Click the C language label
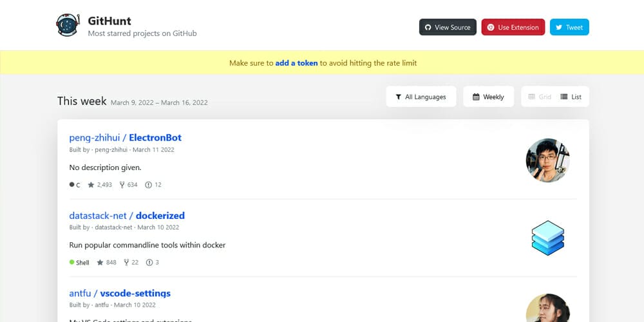The height and width of the screenshot is (322, 644). coord(75,185)
